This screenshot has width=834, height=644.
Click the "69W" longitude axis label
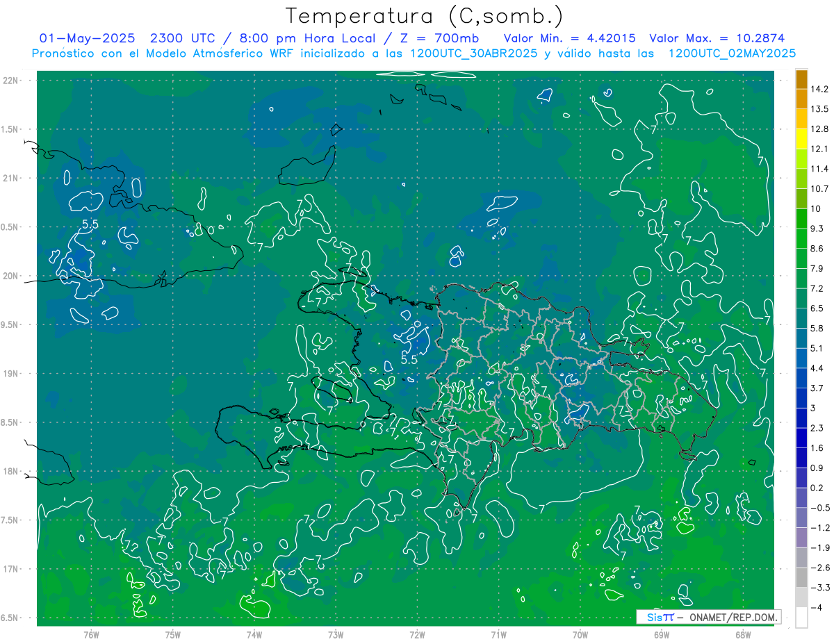(x=662, y=635)
